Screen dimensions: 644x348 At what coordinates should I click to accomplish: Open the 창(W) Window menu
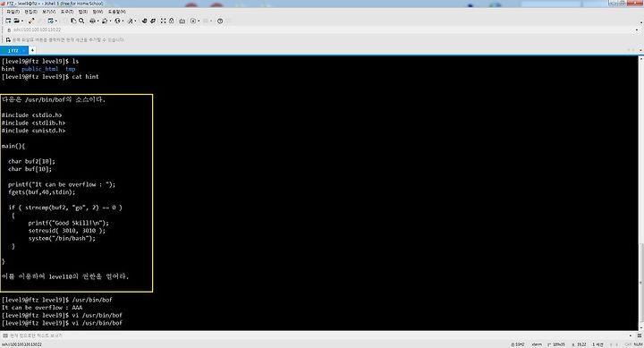(x=97, y=12)
